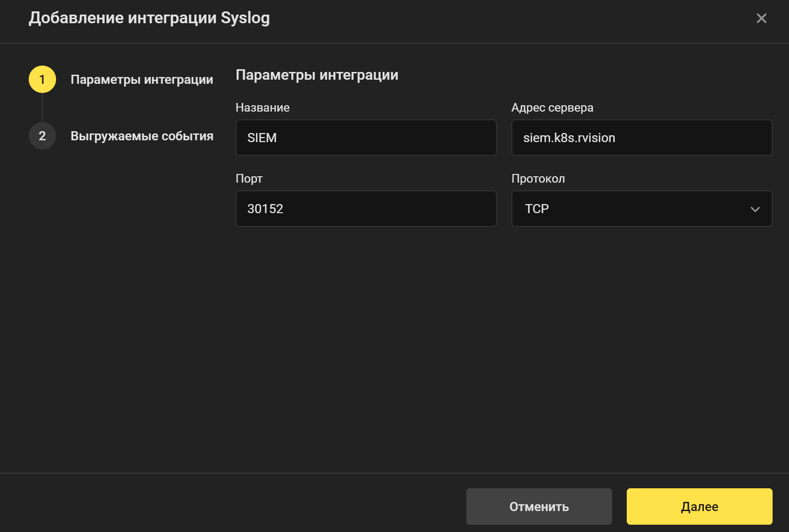The image size is (789, 532).
Task: Click the dialog close X icon
Action: pyautogui.click(x=761, y=18)
